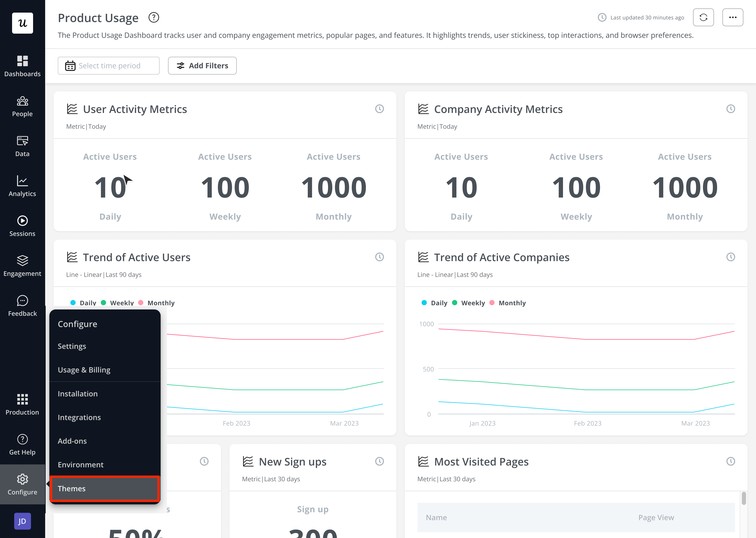Screen dimensions: 756x538
Task: Click the clock icon on Trend of Active Users
Action: click(x=379, y=257)
